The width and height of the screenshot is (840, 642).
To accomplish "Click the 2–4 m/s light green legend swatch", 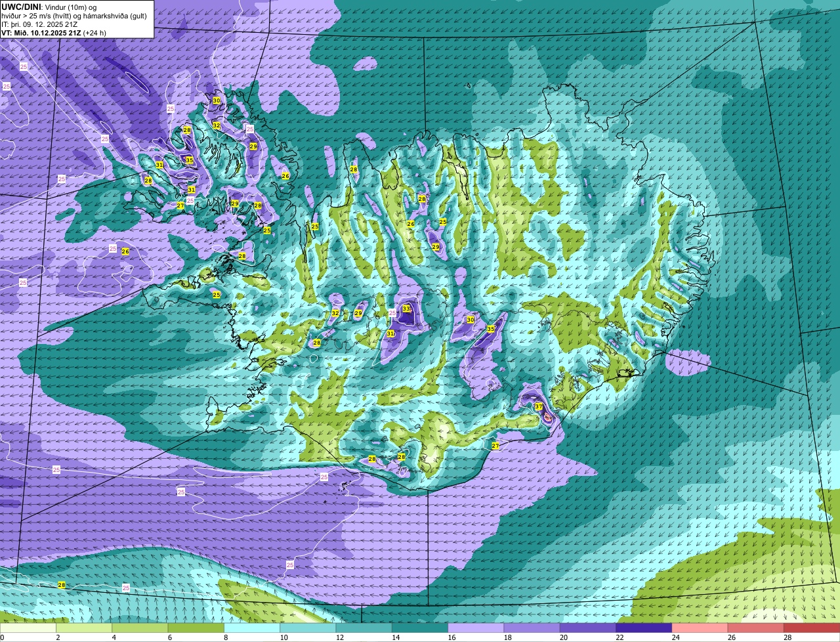I will point(84,628).
